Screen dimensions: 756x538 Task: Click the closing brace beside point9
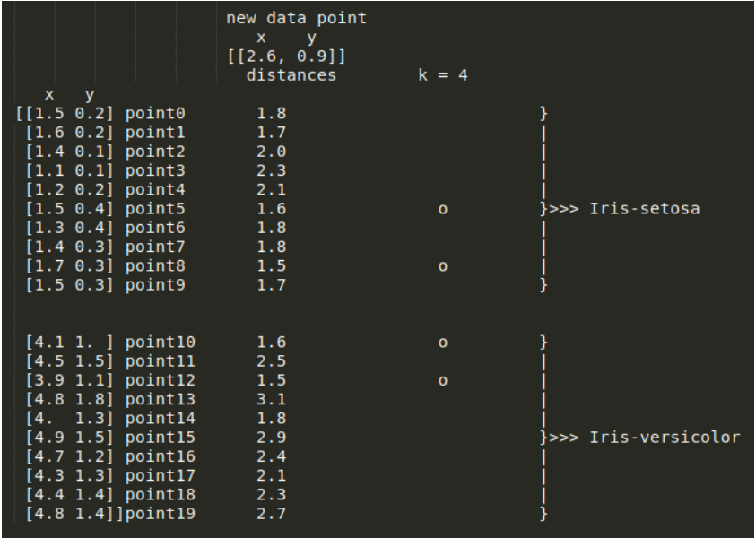543,285
